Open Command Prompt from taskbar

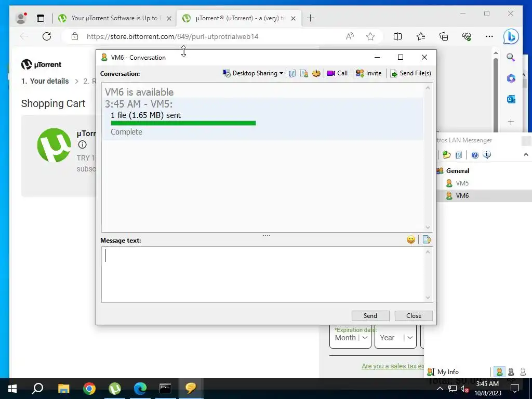click(165, 389)
